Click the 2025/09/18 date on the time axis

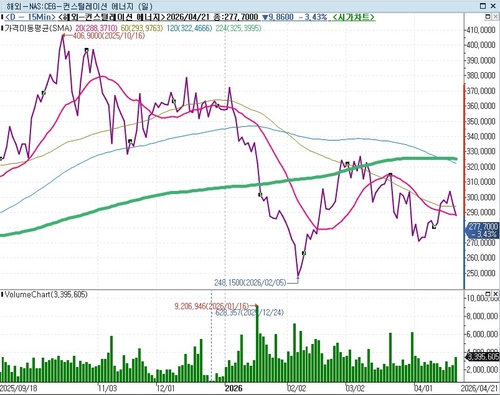click(18, 388)
